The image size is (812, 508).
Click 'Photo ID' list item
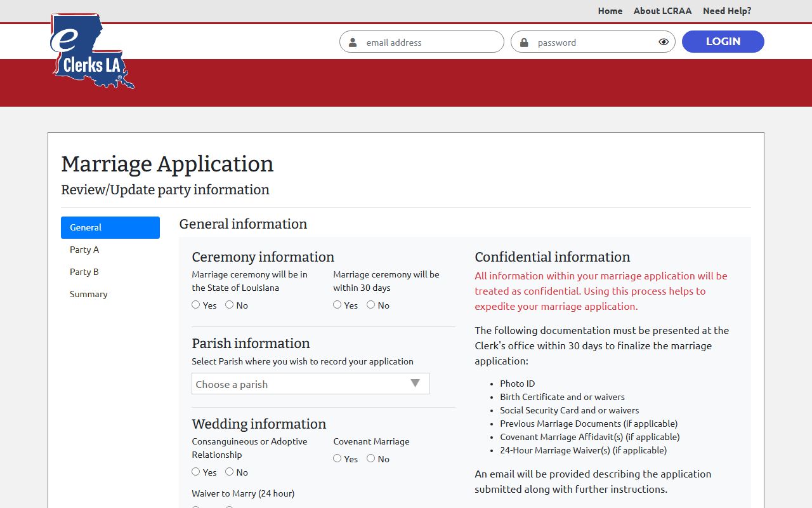[x=517, y=384]
